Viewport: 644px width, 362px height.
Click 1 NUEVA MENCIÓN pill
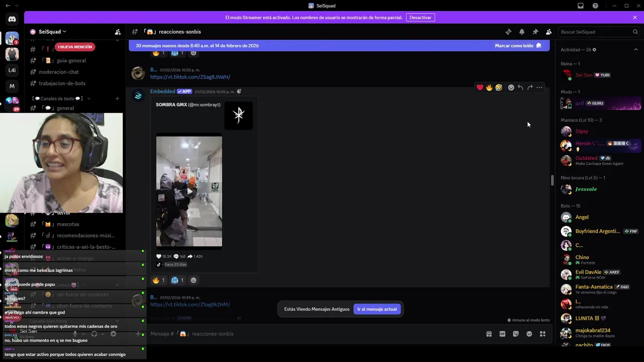pyautogui.click(x=75, y=47)
